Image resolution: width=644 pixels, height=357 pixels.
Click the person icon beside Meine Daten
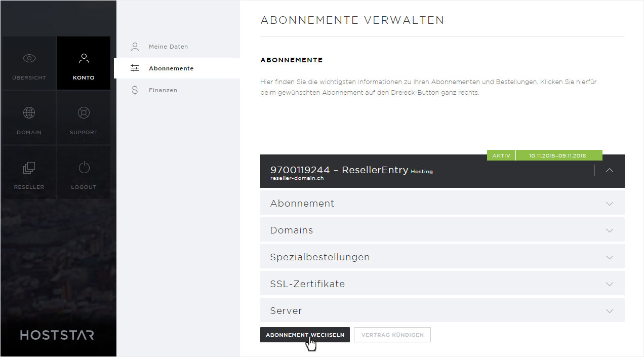click(135, 47)
